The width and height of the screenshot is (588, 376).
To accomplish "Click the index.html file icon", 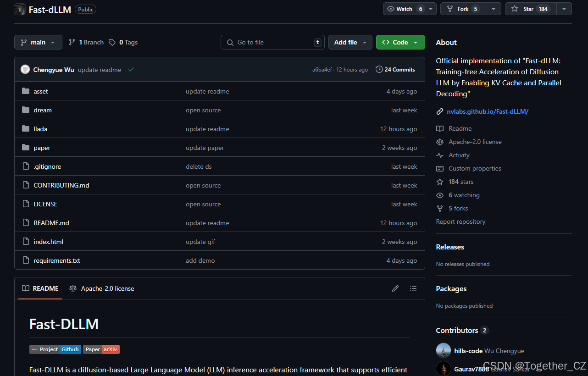I will click(x=26, y=242).
